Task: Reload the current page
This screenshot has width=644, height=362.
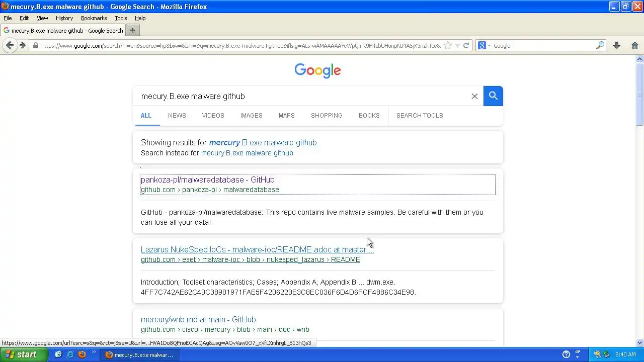Action: [x=466, y=46]
